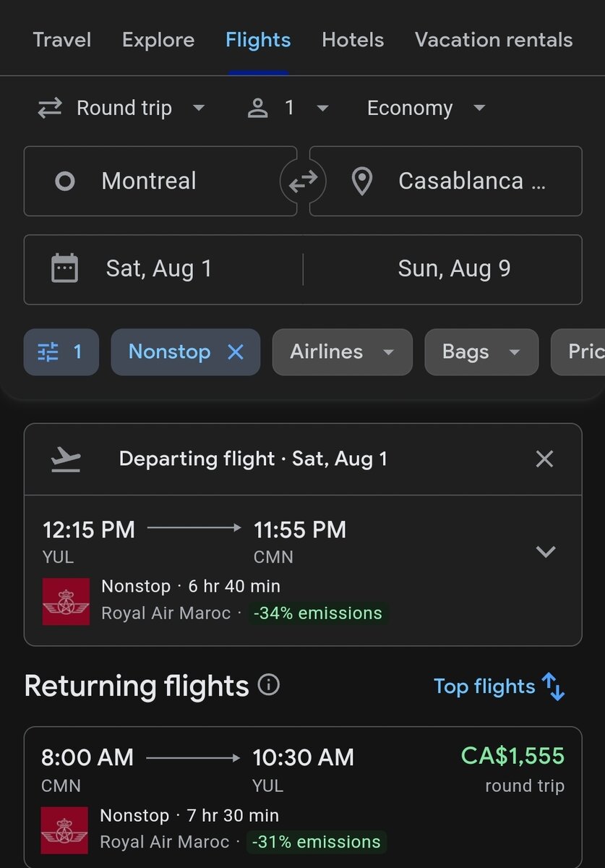Change the Economy cabin class
The width and height of the screenshot is (605, 868).
[x=426, y=109]
